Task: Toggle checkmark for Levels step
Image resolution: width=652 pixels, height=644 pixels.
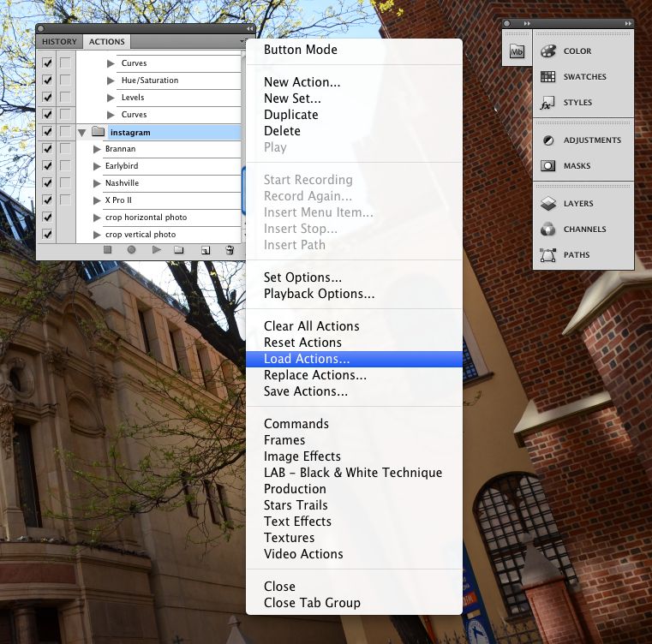Action: pos(47,97)
